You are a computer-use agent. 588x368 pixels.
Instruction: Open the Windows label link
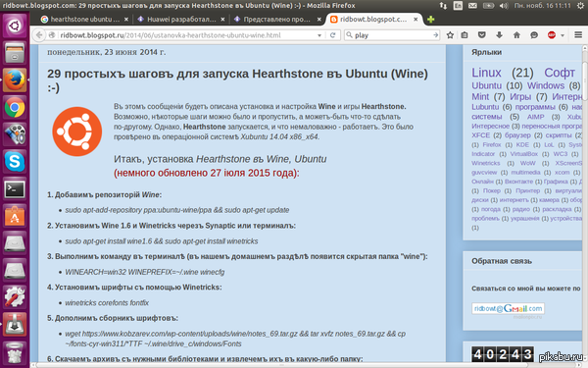pyautogui.click(x=546, y=85)
